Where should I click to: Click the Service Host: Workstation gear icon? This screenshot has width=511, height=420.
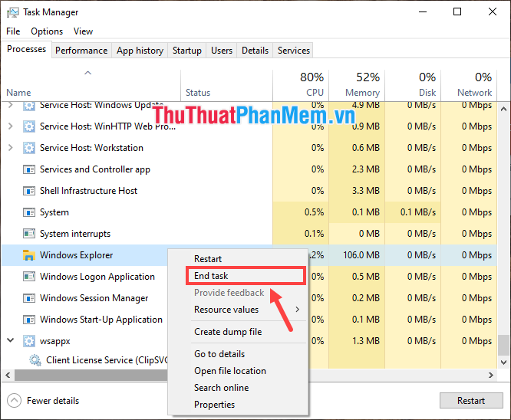[29, 148]
